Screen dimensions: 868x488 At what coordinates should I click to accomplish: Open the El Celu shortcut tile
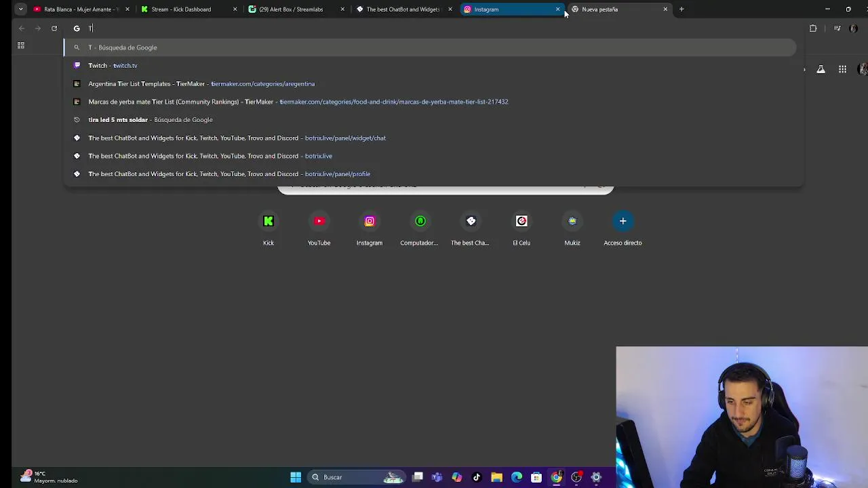coord(521,229)
